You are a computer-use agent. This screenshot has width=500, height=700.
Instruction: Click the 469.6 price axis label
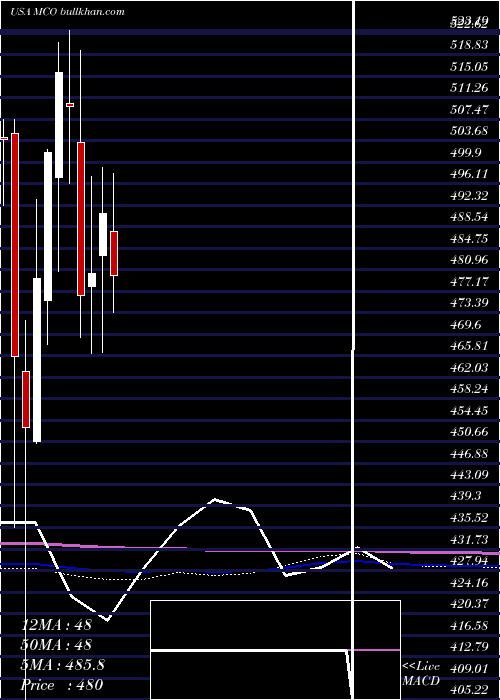coord(466,325)
